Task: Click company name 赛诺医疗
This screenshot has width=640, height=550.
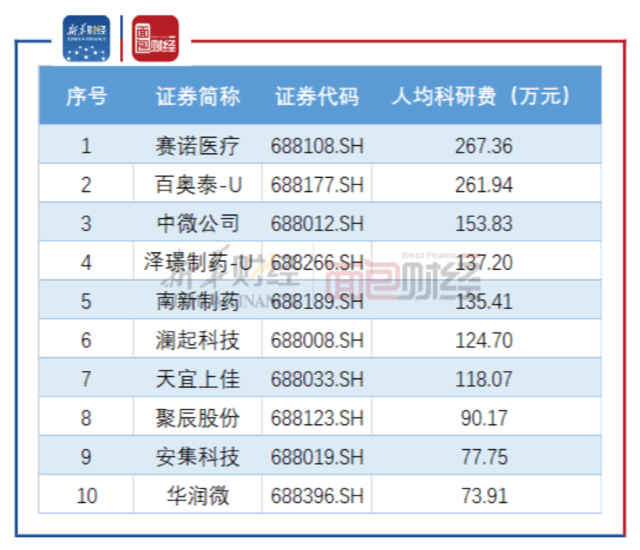Action: point(198,146)
